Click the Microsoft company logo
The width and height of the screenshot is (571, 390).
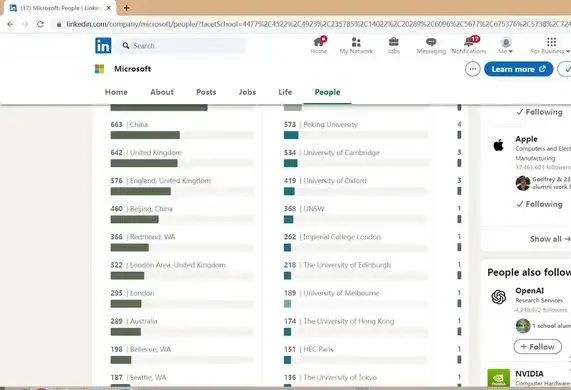pyautogui.click(x=99, y=69)
